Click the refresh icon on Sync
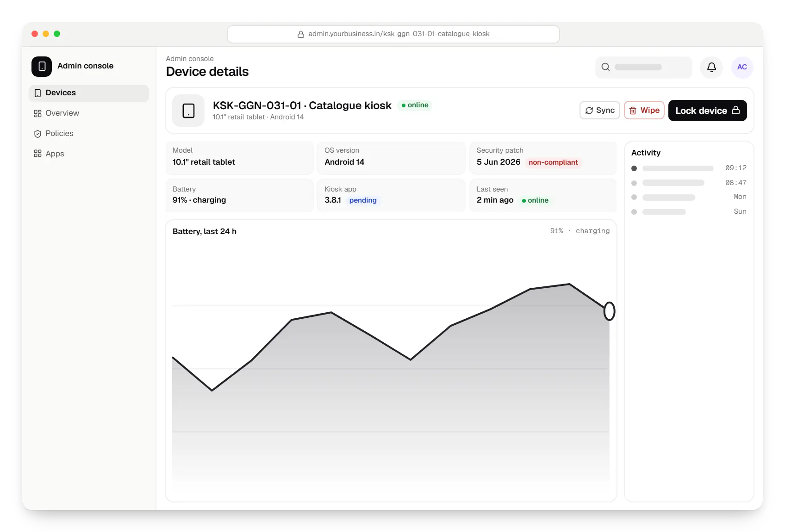 pos(589,111)
